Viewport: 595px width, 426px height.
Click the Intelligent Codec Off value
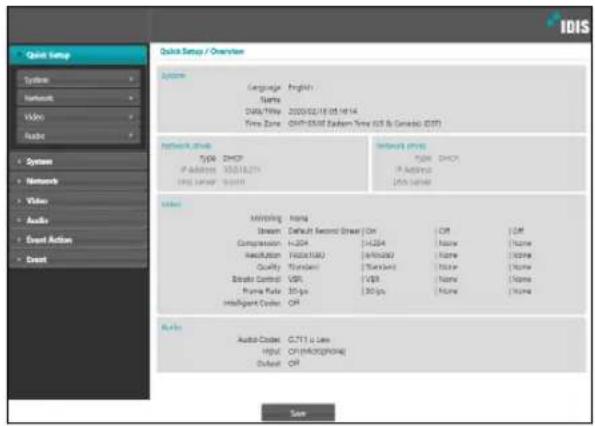pos(294,303)
